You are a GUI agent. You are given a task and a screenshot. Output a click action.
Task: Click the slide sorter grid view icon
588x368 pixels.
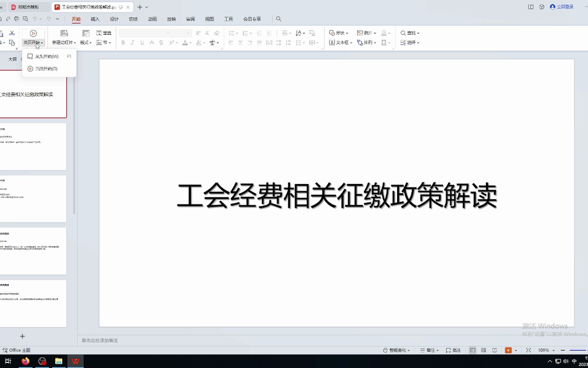click(x=484, y=350)
